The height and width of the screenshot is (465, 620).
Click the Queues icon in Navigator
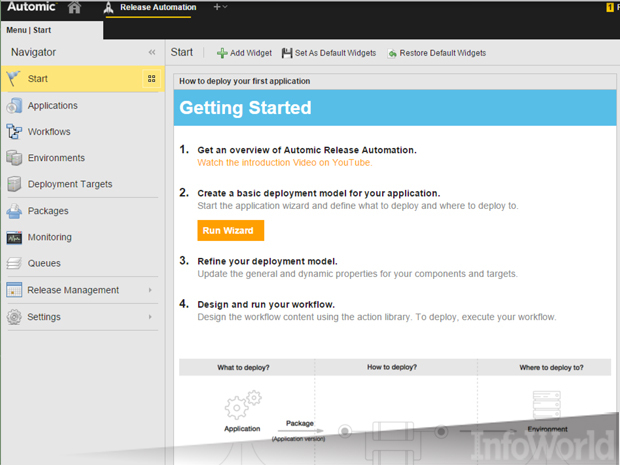(14, 264)
